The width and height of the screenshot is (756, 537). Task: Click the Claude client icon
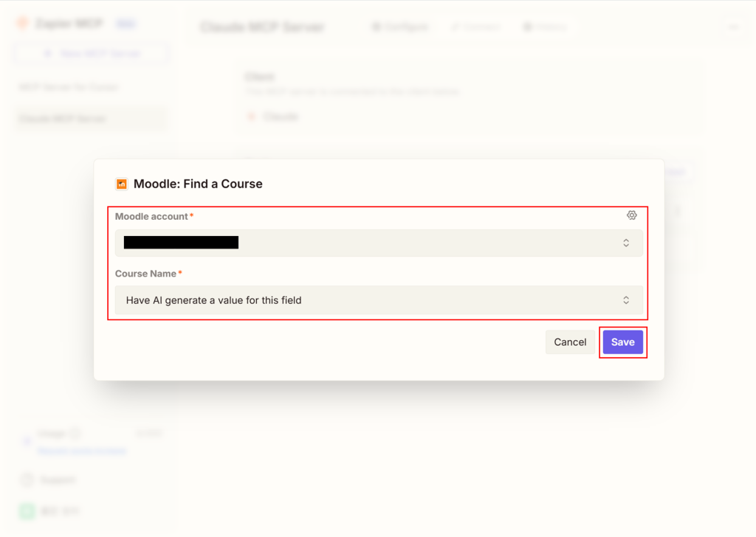coord(252,117)
